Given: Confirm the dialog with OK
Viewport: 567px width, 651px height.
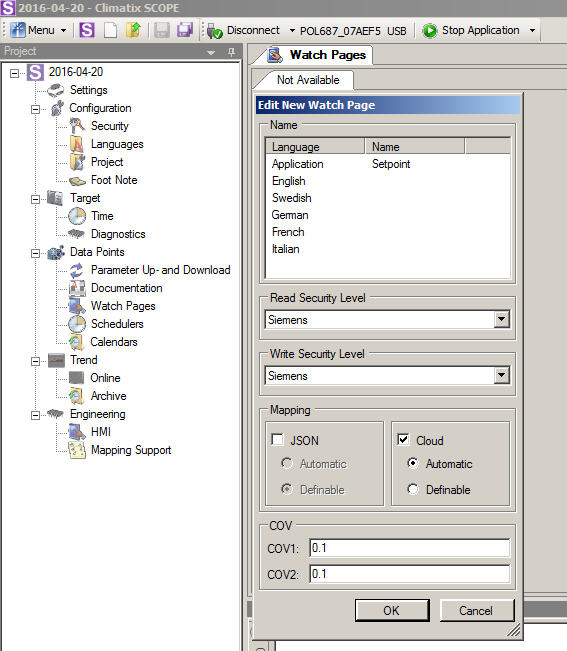Looking at the screenshot, I should (392, 610).
